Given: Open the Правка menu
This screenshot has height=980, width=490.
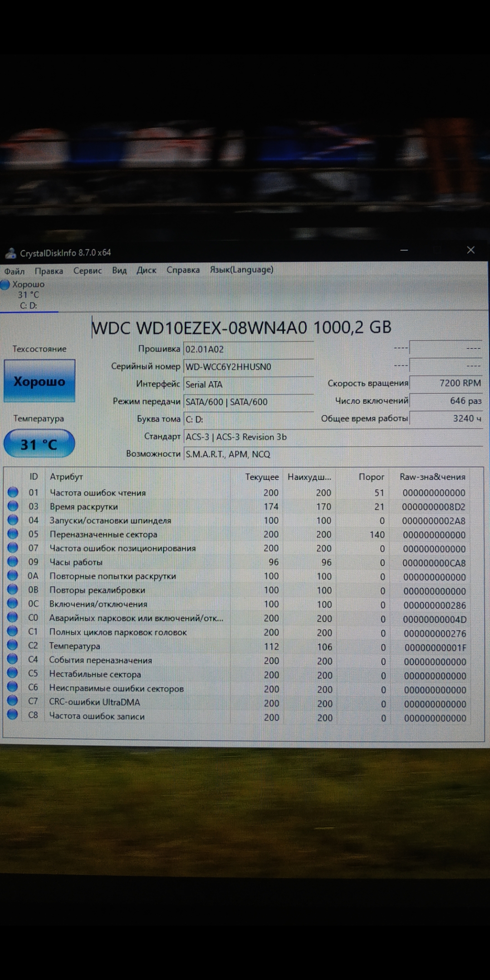Looking at the screenshot, I should (x=49, y=271).
